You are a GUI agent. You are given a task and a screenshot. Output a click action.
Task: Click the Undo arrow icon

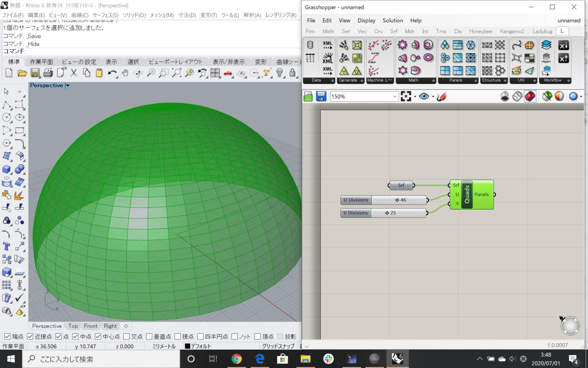click(112, 73)
